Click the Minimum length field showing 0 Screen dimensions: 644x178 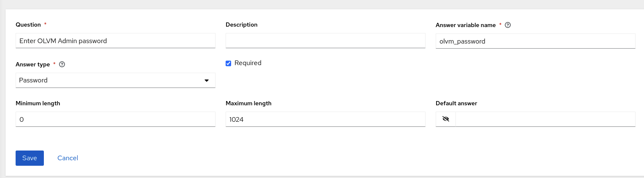(x=116, y=119)
